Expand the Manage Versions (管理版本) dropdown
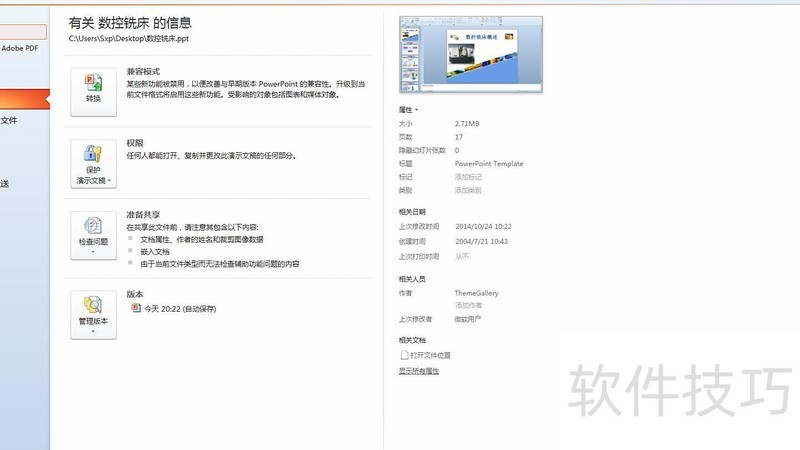The image size is (800, 450). [x=93, y=313]
